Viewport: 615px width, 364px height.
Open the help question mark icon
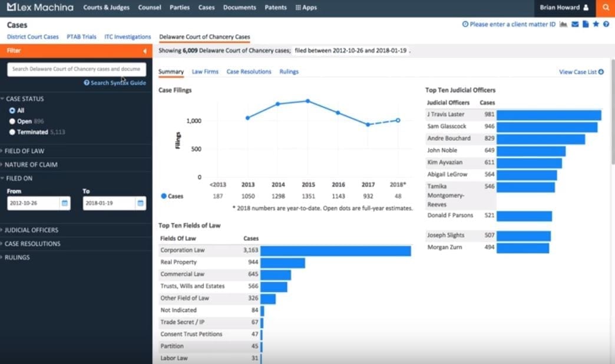click(x=606, y=24)
